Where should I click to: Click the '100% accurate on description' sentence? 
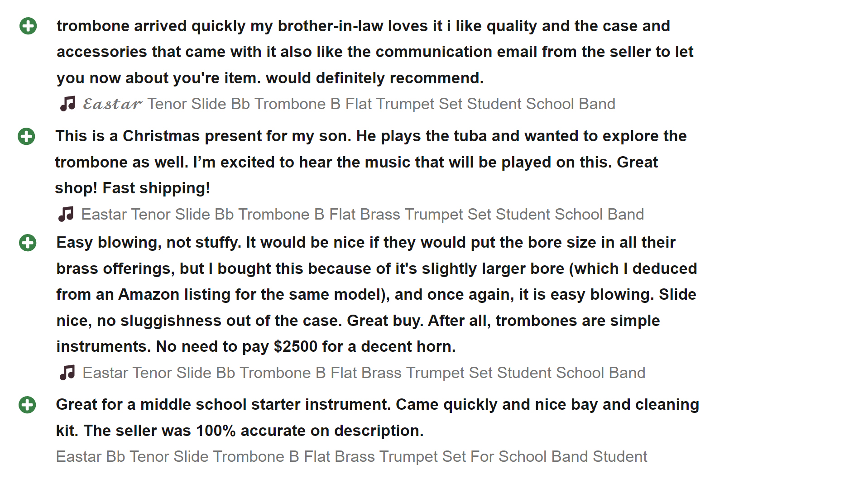point(310,431)
